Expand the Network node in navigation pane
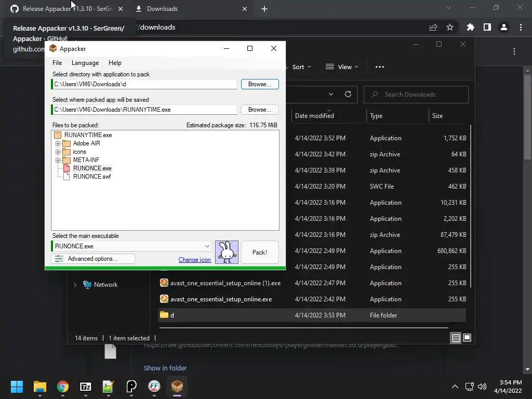The width and height of the screenshot is (532, 399). coord(75,285)
